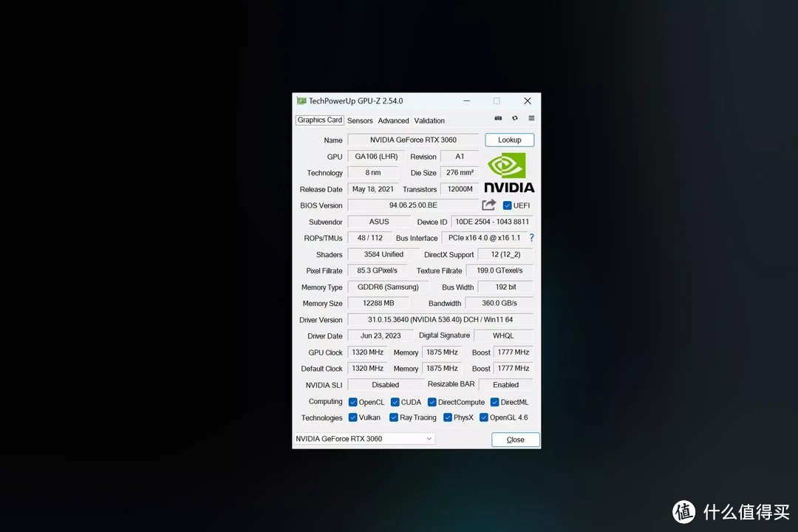Click the ROPs/TMUs field 48 / 112
798x532 pixels.
pyautogui.click(x=370, y=238)
